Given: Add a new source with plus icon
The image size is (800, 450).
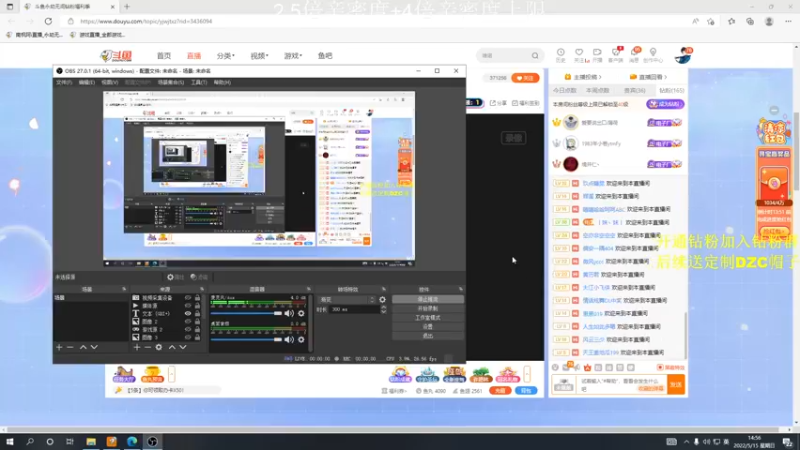Looking at the screenshot, I should [136, 347].
